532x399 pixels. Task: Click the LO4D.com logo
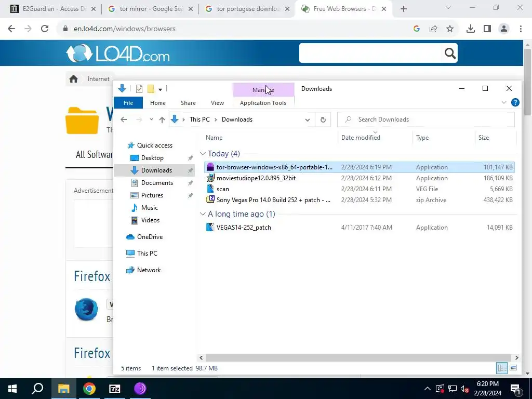pyautogui.click(x=118, y=54)
